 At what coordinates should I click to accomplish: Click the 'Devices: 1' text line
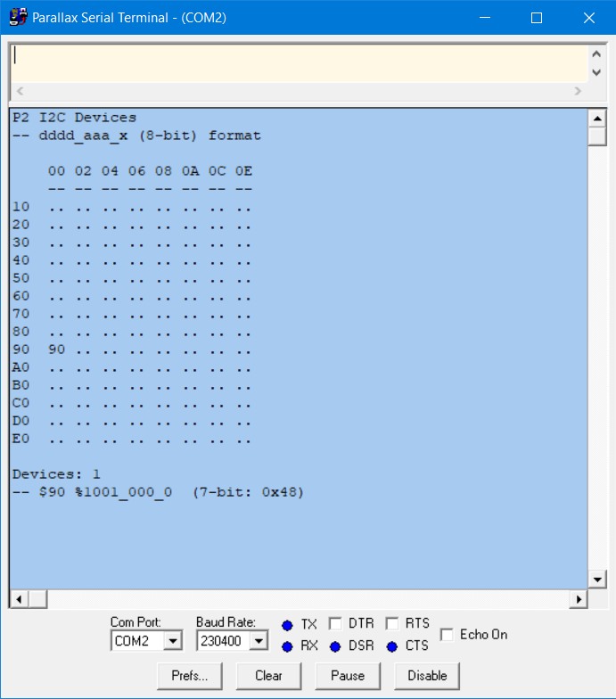pyautogui.click(x=57, y=474)
